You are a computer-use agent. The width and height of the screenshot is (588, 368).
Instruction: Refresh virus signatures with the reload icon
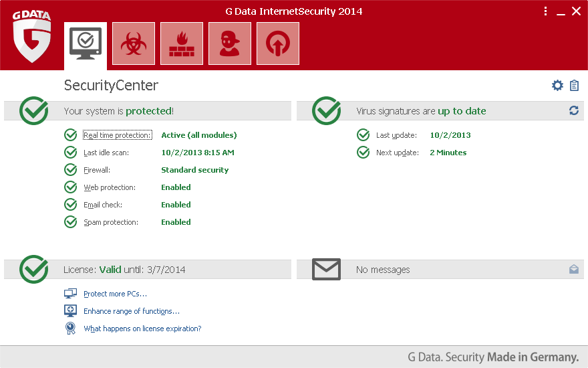573,110
